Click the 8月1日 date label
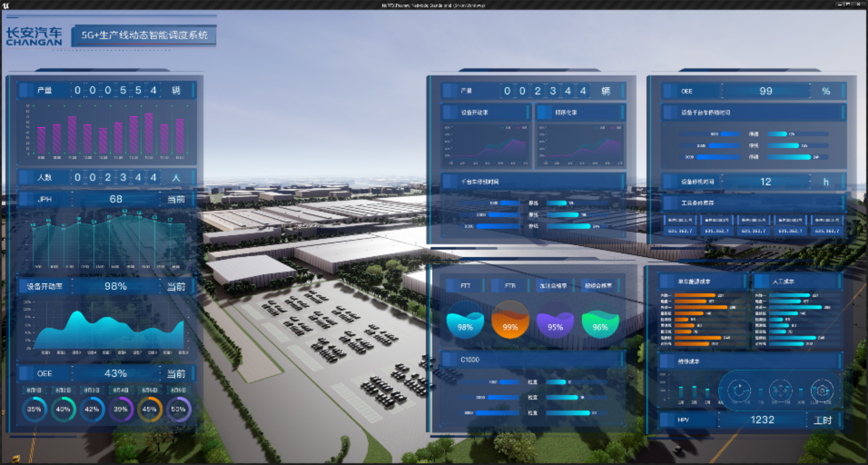 pyautogui.click(x=34, y=390)
